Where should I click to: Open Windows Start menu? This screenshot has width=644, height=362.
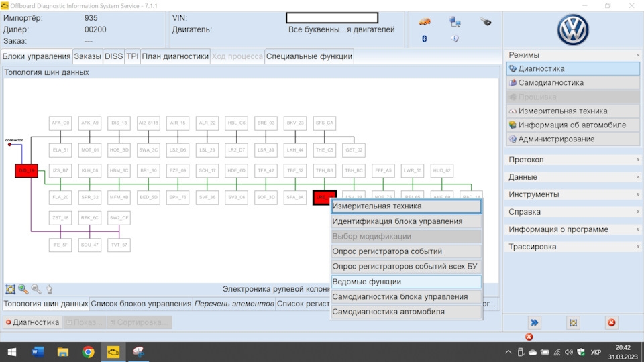pyautogui.click(x=12, y=352)
